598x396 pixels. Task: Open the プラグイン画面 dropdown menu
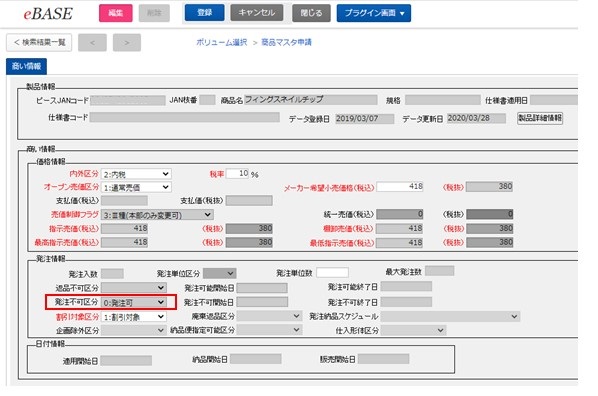pos(374,13)
